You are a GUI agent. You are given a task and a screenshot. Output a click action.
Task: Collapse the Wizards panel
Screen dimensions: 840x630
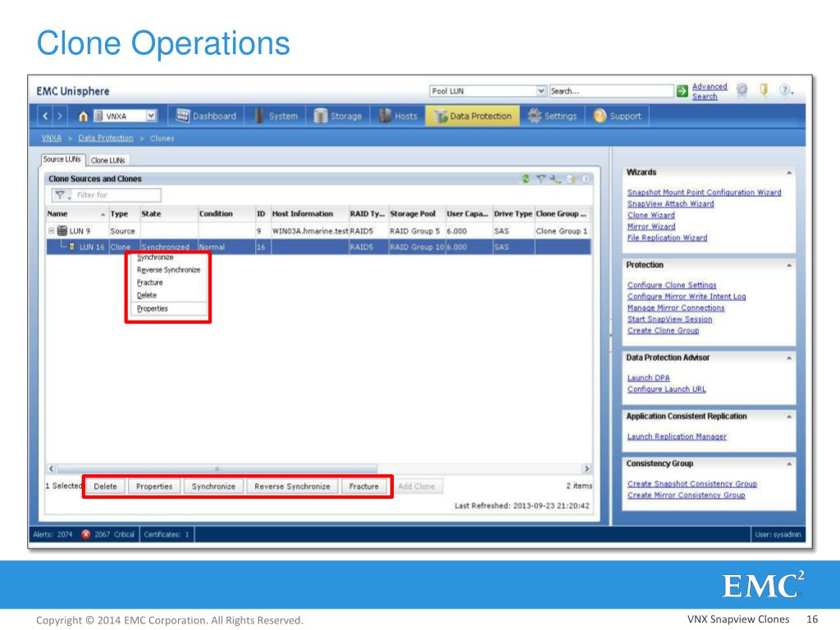[x=789, y=172]
